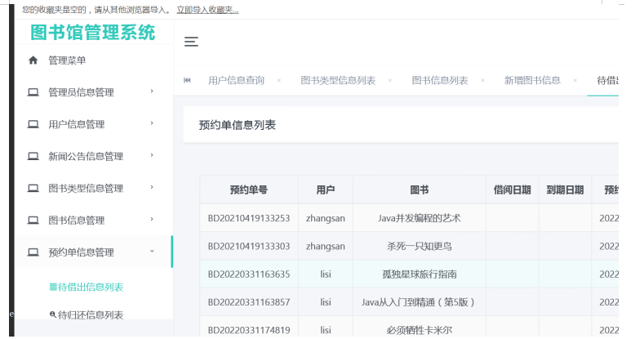The height and width of the screenshot is (339, 644).
Task: Close the 用户信息查询 tab
Action: 279,81
